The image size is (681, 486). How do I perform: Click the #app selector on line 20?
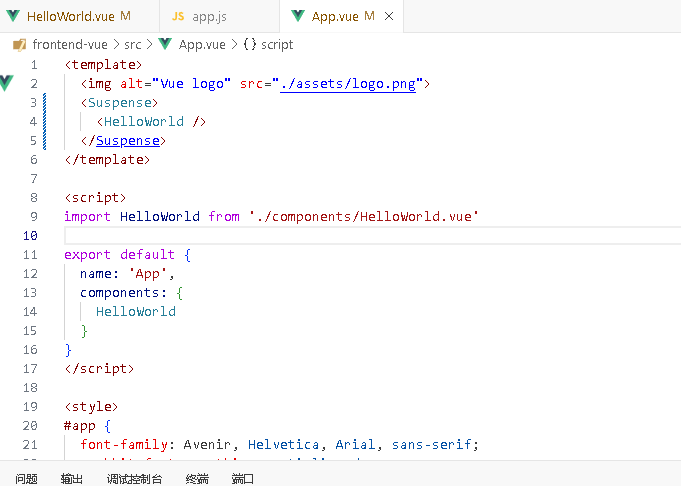tap(79, 426)
